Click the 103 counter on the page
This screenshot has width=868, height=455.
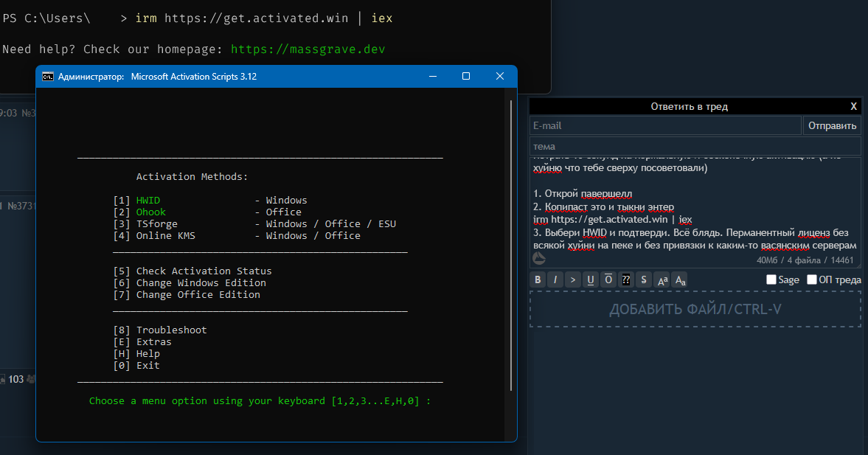click(16, 379)
